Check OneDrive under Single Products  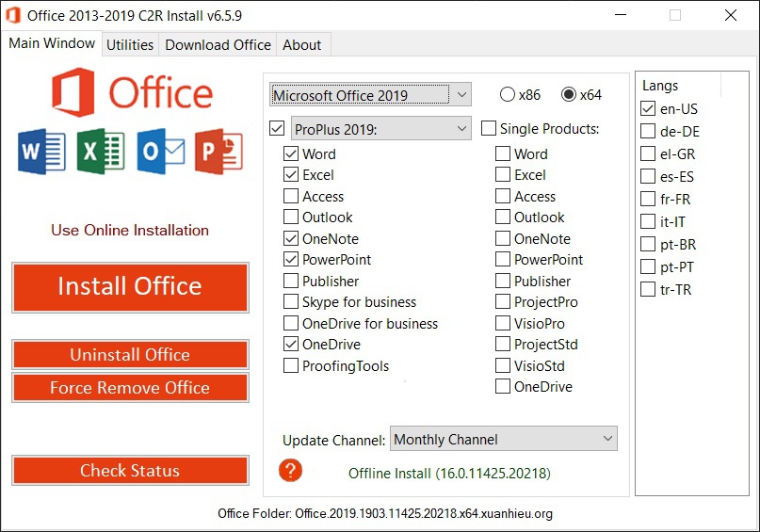pyautogui.click(x=503, y=386)
